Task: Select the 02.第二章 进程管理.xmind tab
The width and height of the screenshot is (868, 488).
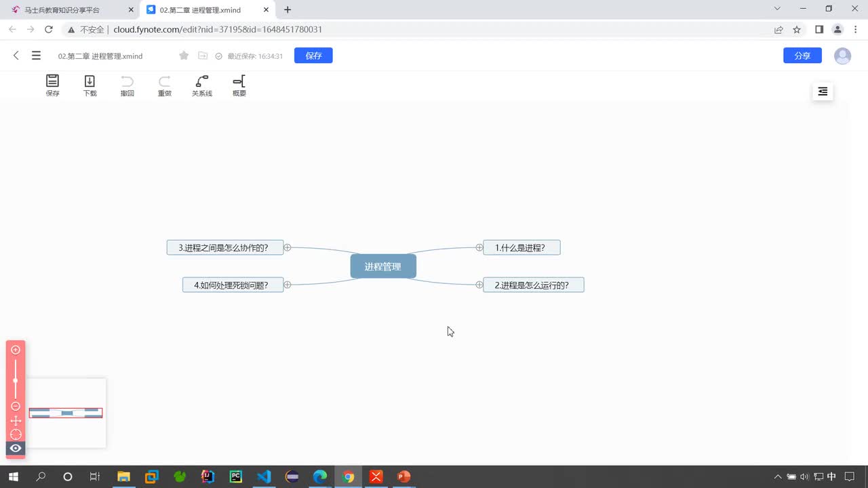Action: click(x=208, y=9)
